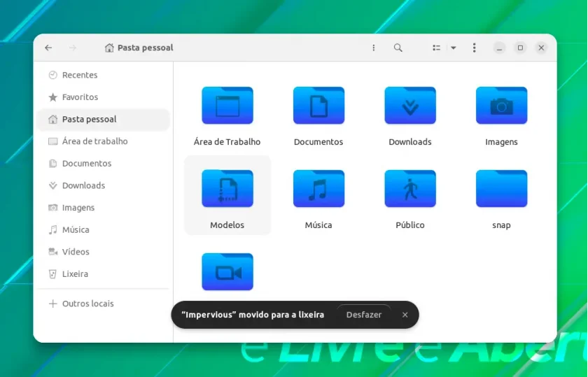This screenshot has width=588, height=377.
Task: Select the Downloads folder icon in grid
Action: click(410, 106)
